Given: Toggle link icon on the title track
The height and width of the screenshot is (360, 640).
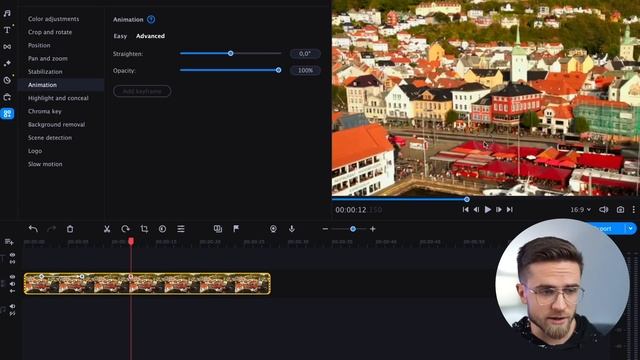Looking at the screenshot, I should pos(12,262).
